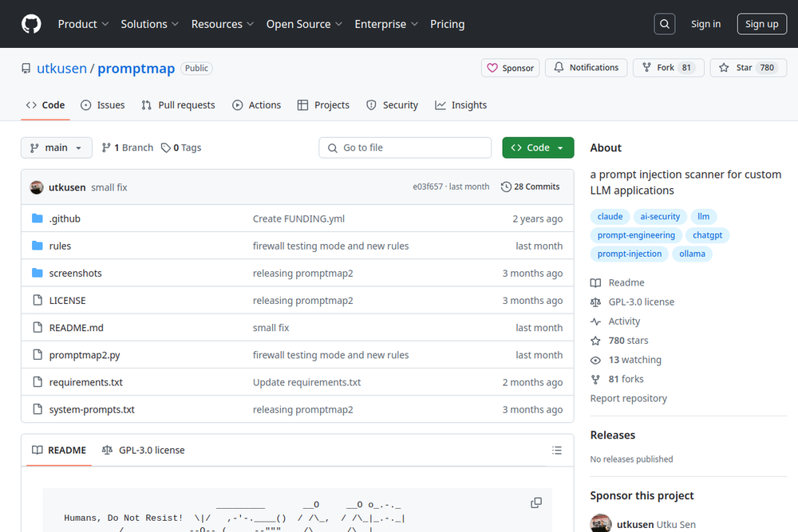Switch to the Issues tab
The height and width of the screenshot is (532, 798).
(x=103, y=104)
